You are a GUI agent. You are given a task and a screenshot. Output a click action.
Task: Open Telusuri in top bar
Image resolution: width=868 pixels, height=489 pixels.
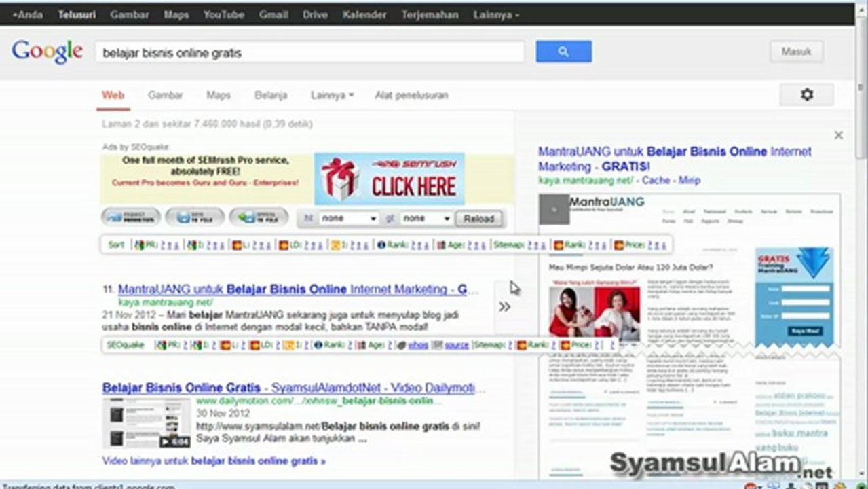tap(77, 14)
